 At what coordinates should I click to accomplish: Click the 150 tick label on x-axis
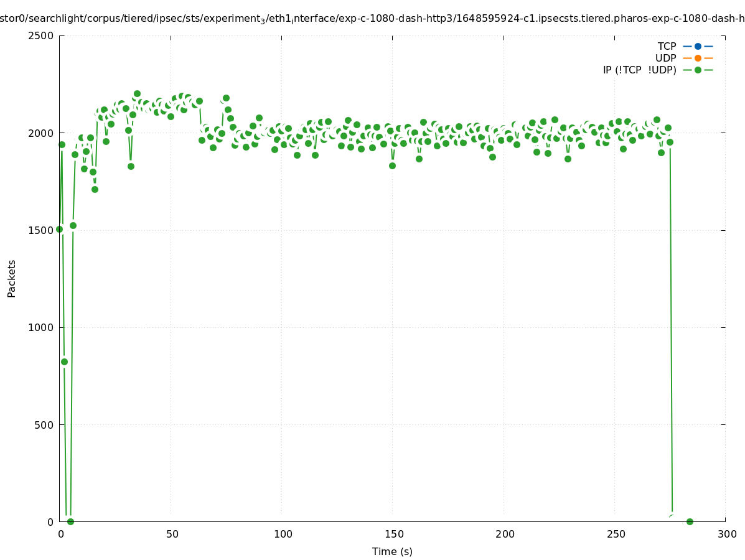point(392,534)
